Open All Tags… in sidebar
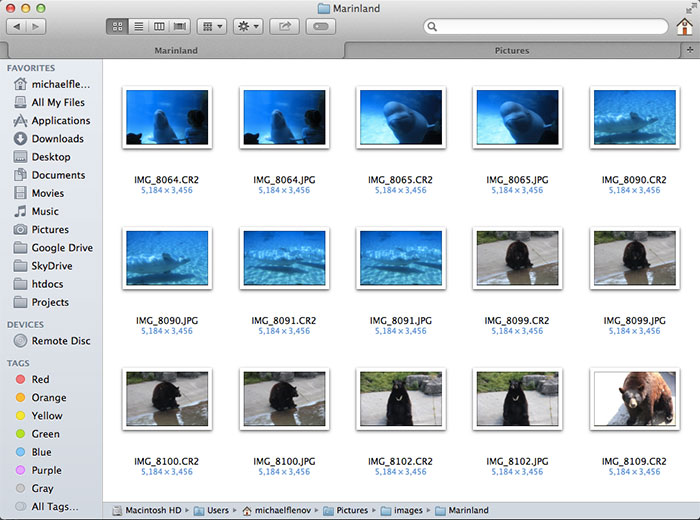 click(x=54, y=507)
